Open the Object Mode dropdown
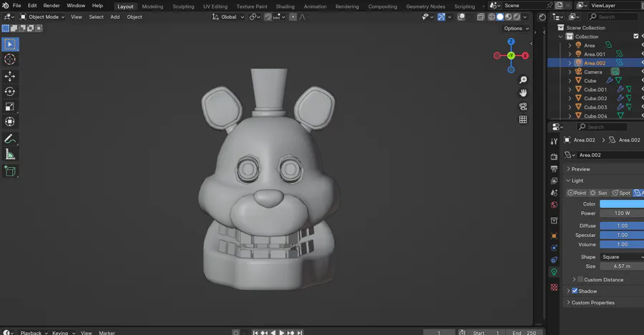This screenshot has height=335, width=644. coord(42,17)
